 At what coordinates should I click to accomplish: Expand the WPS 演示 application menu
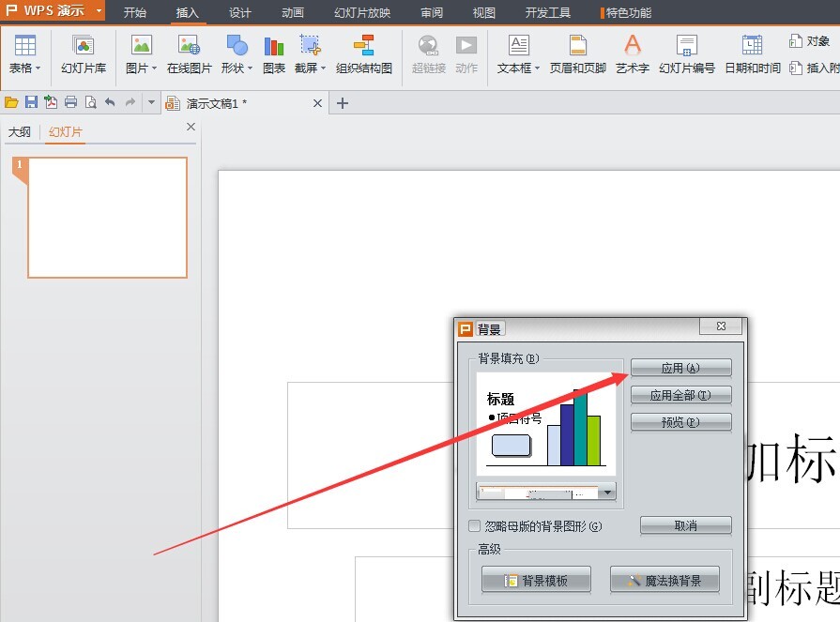98,12
